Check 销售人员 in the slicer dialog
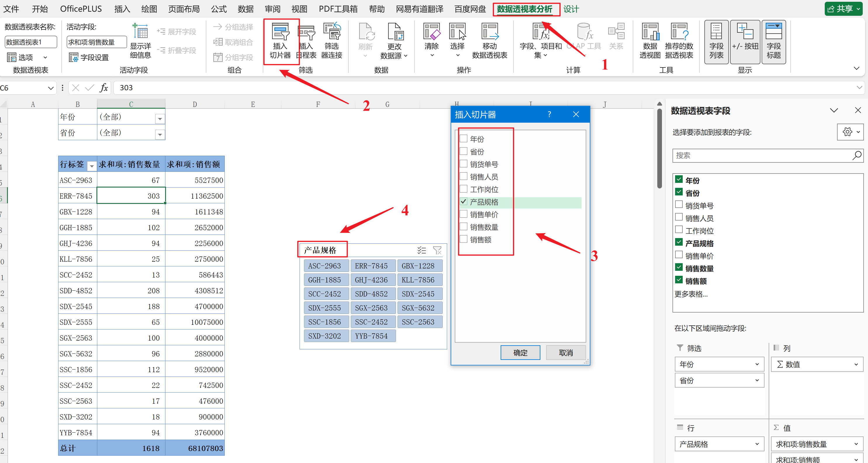This screenshot has width=868, height=463. tap(464, 176)
